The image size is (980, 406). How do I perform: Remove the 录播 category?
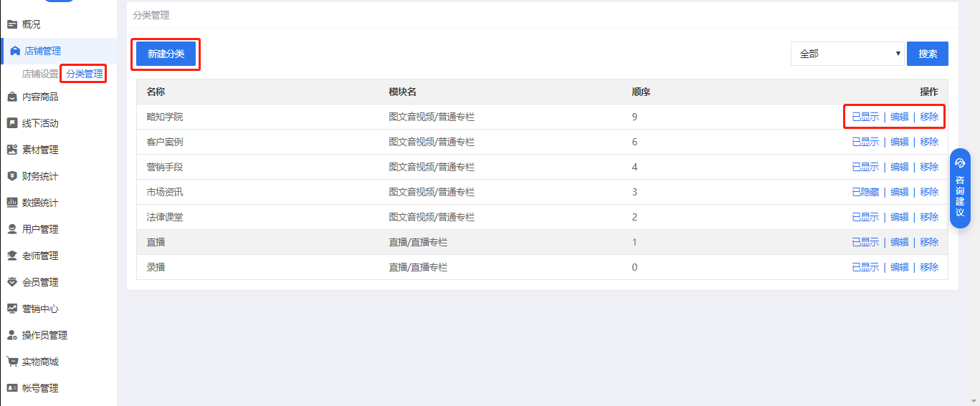[x=929, y=267]
